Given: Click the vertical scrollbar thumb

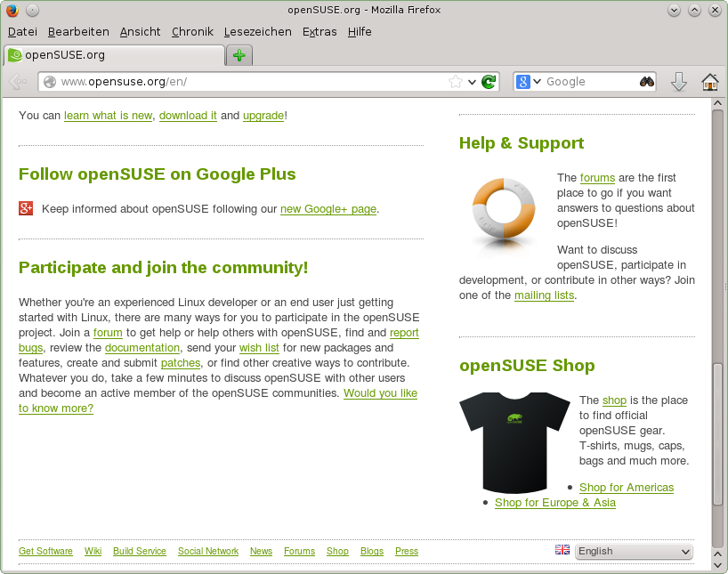Looking at the screenshot, I should [717, 436].
